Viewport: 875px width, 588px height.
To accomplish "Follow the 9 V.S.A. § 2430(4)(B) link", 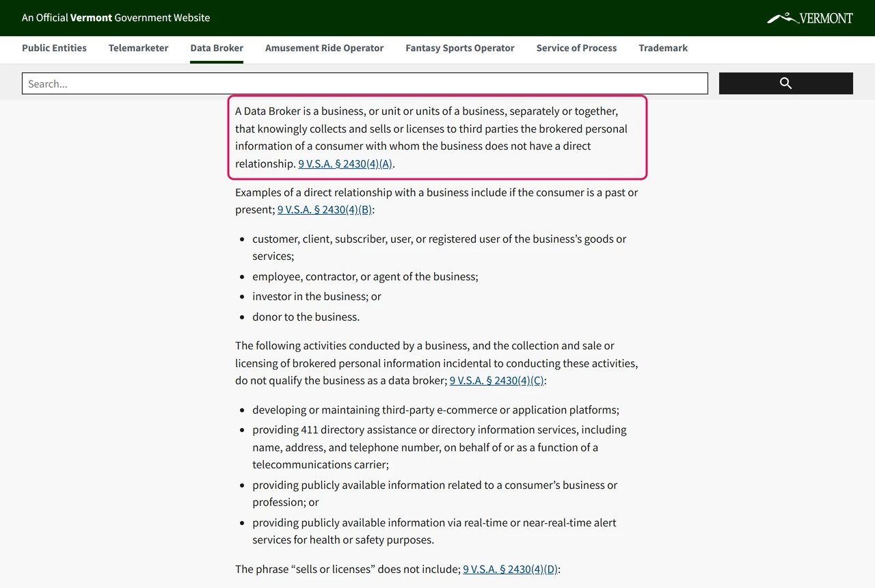I will coord(325,209).
